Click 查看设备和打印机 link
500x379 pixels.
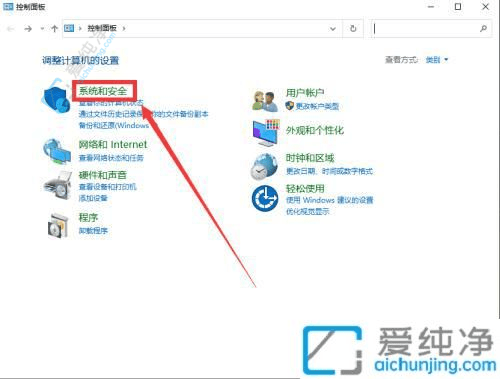(x=107, y=187)
